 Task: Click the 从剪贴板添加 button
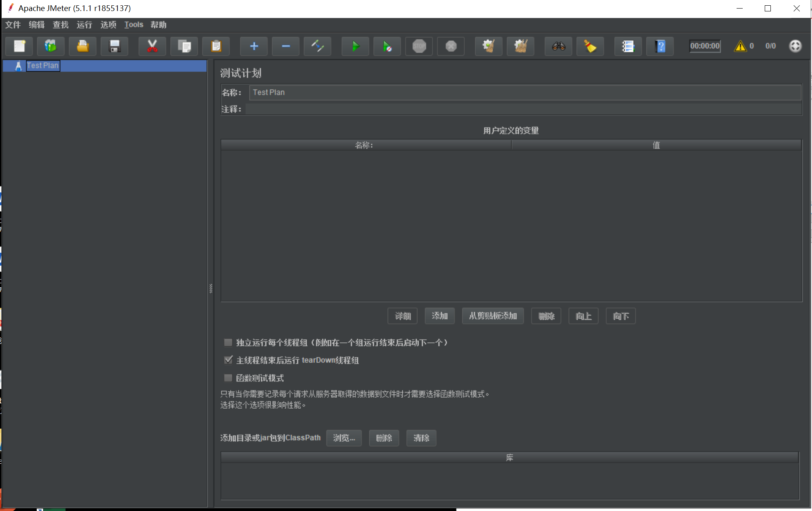click(x=493, y=316)
